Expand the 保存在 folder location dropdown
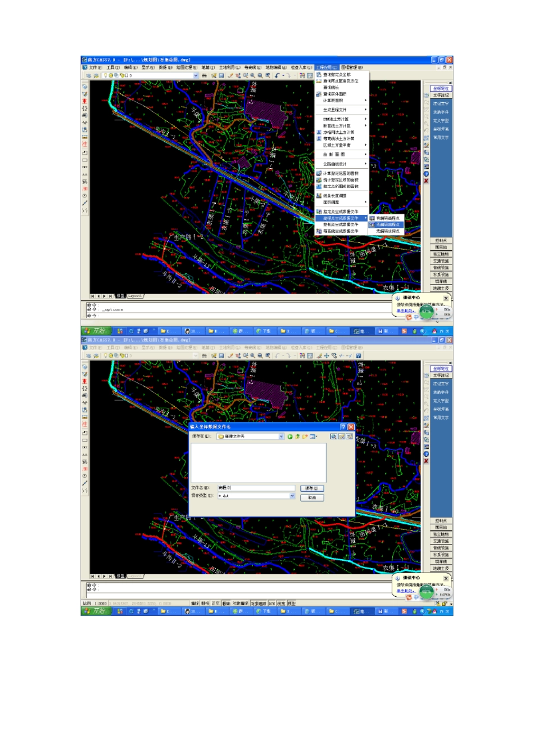 tap(281, 436)
